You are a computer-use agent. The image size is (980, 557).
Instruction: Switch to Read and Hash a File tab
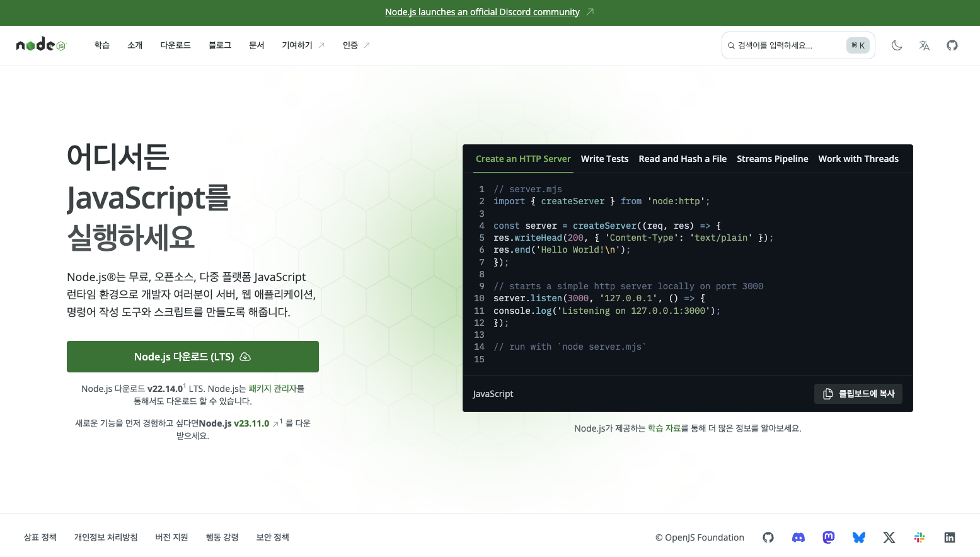point(683,159)
